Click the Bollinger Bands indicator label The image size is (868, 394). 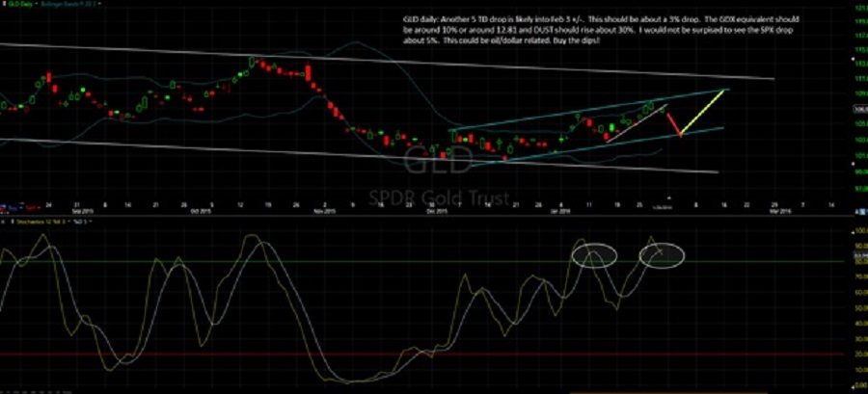click(x=68, y=3)
